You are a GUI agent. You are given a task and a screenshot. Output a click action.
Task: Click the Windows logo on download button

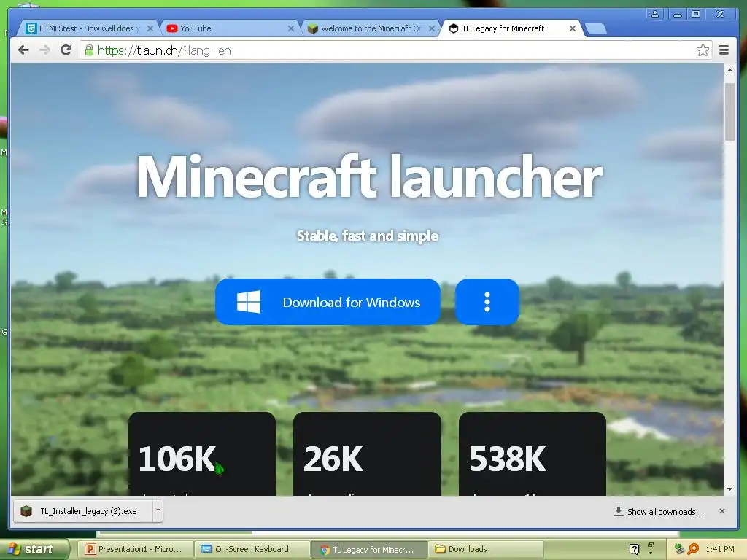(249, 302)
